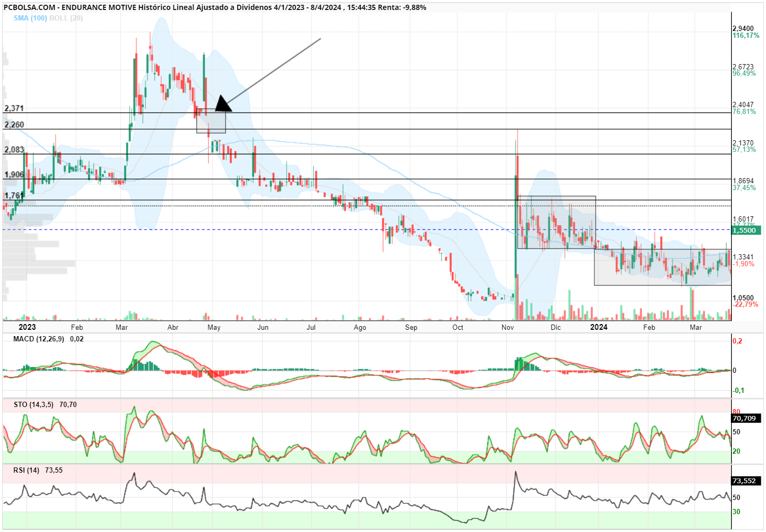766x532 pixels.
Task: Click the MACD value 0,02
Action: (77, 339)
